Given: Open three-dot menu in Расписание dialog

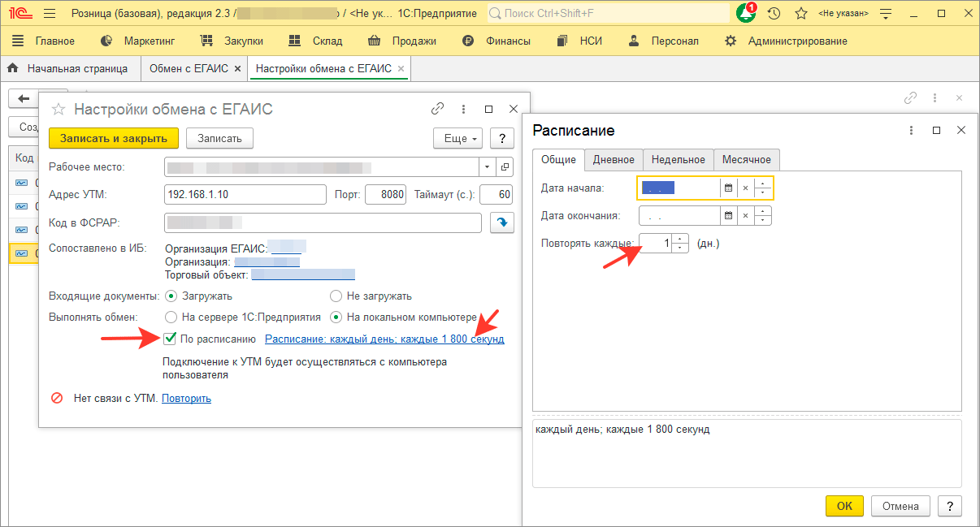Looking at the screenshot, I should (x=911, y=130).
